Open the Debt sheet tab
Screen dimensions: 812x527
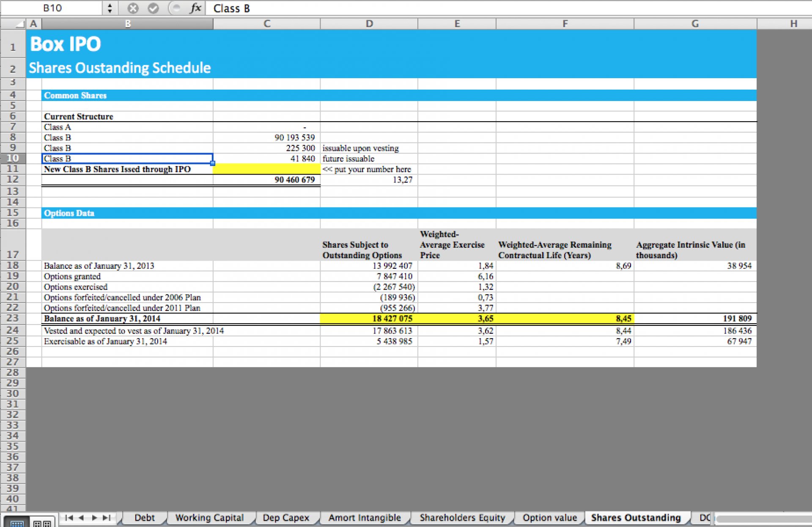coord(144,518)
